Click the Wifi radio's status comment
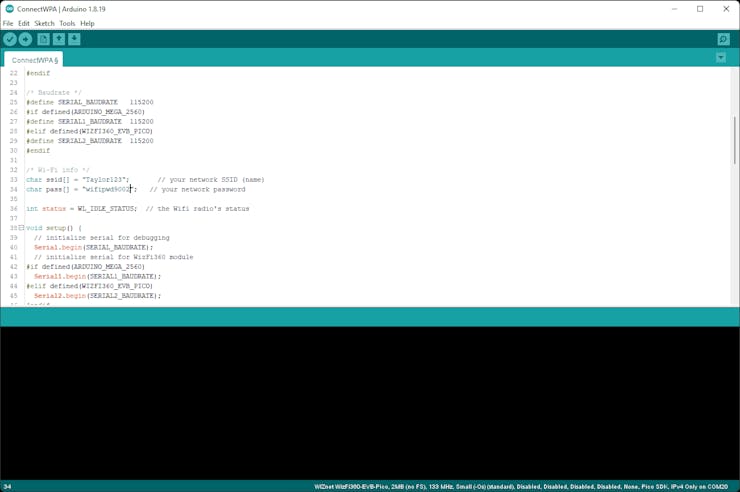Viewport: 740px width, 492px height. coord(197,208)
